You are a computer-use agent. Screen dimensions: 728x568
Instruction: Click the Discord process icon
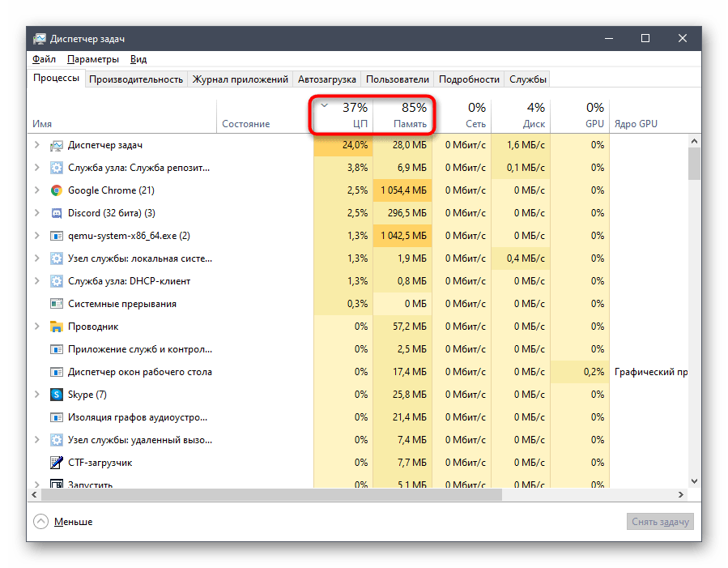point(57,213)
